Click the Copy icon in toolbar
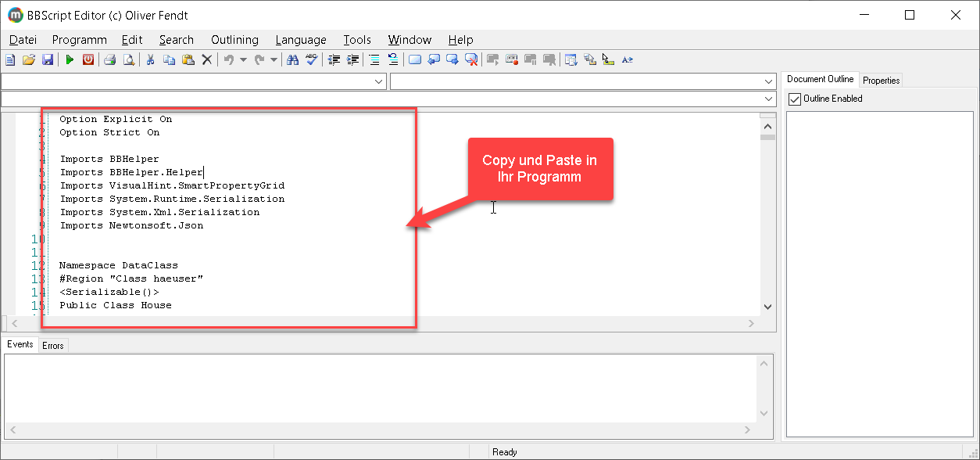Image resolution: width=980 pixels, height=460 pixels. coord(170,59)
